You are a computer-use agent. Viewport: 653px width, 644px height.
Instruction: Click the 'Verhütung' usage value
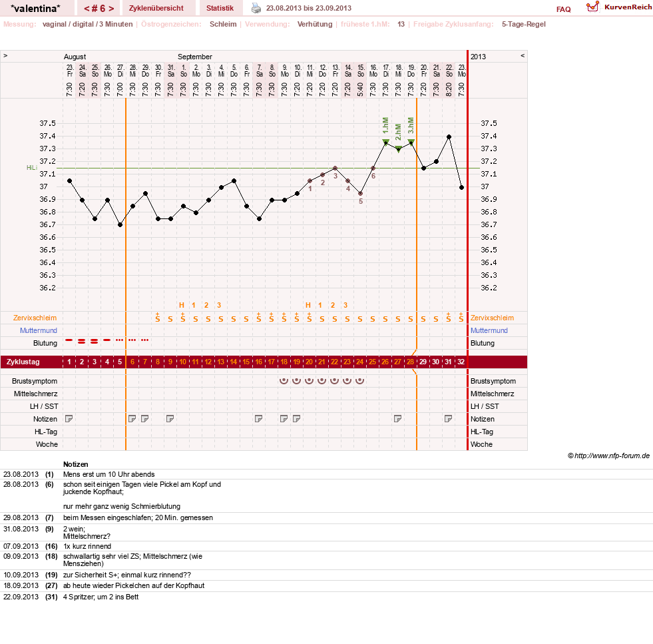click(x=315, y=24)
